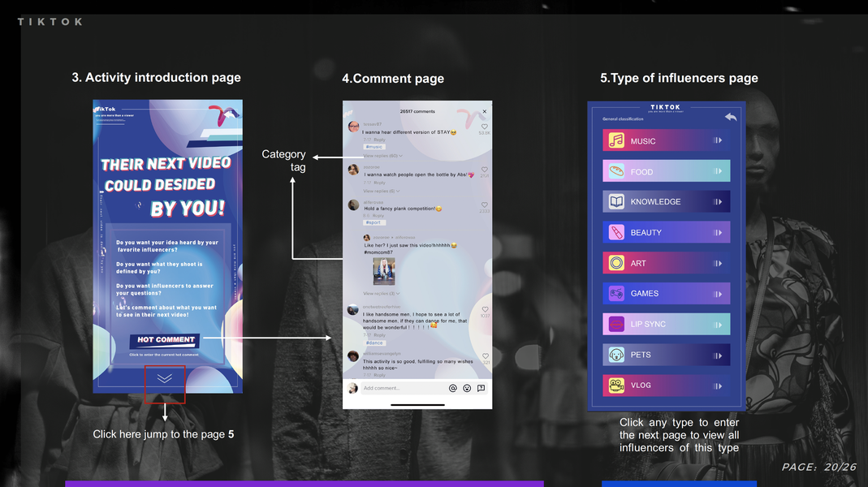Click the #dance category tag
The height and width of the screenshot is (487, 868).
coord(375,343)
